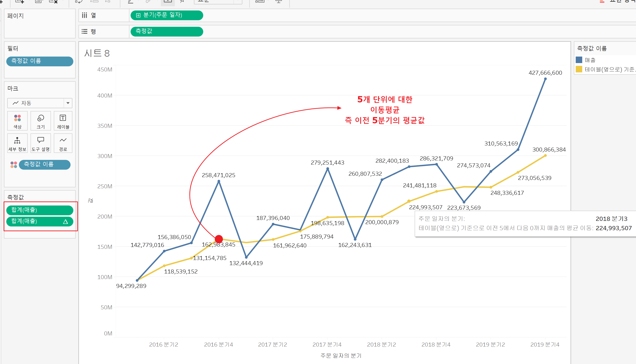Image resolution: width=636 pixels, height=364 pixels.
Task: Click the Path (경로) marks button
Action: coord(63,143)
